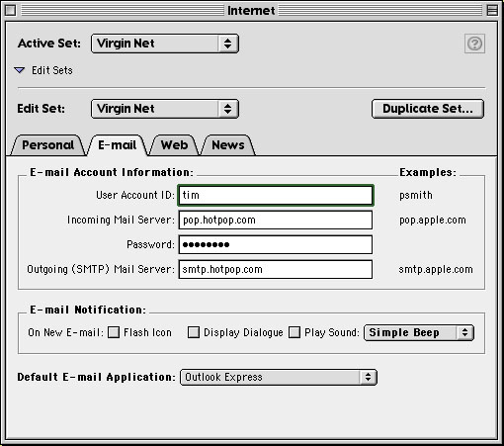Click the Password field
This screenshot has height=446, width=504.
point(276,244)
